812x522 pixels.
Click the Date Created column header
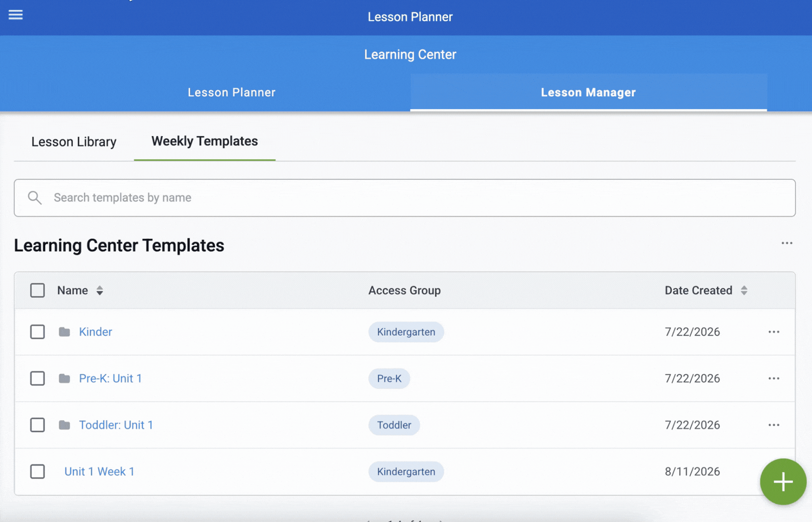(x=698, y=290)
